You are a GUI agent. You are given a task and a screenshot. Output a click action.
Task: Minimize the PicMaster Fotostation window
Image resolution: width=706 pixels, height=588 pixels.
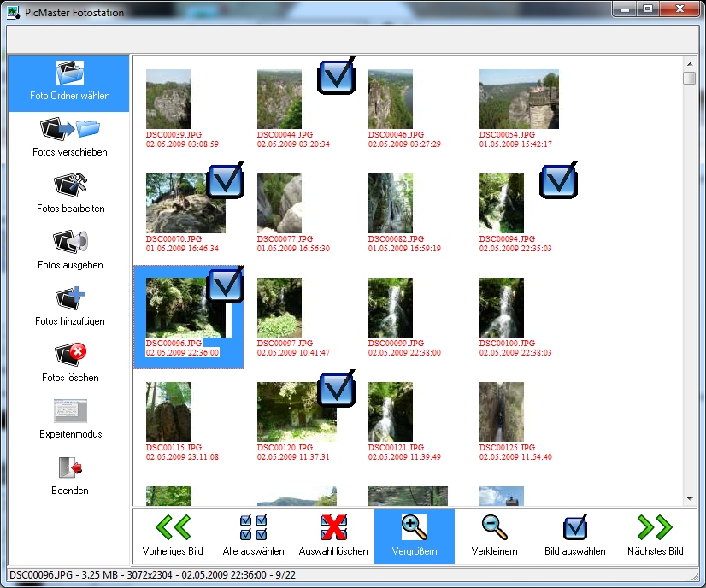click(x=625, y=9)
